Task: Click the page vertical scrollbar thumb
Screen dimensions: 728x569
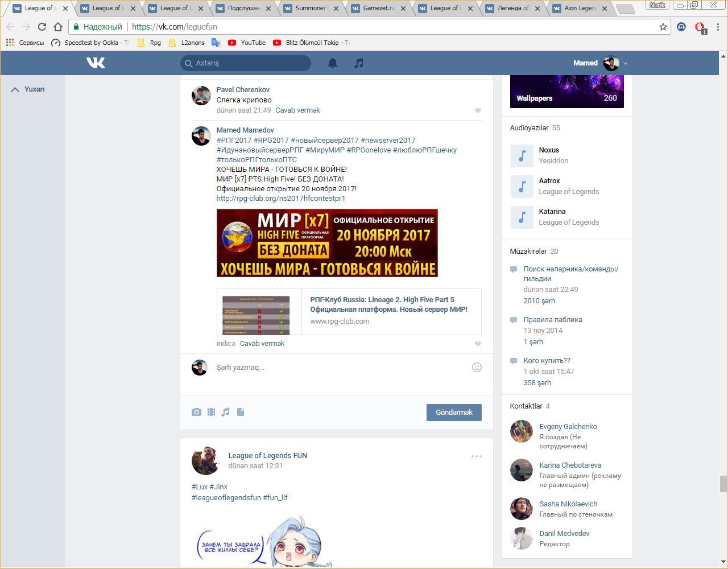Action: [723, 484]
